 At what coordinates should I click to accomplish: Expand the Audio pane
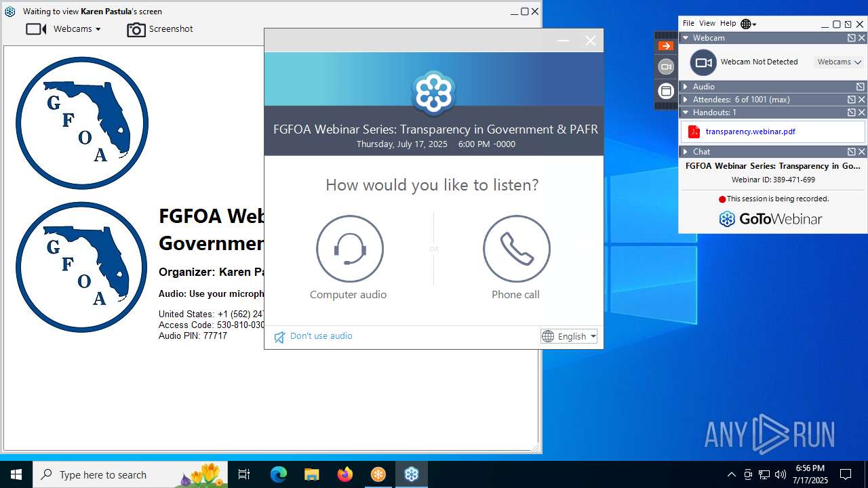(686, 87)
